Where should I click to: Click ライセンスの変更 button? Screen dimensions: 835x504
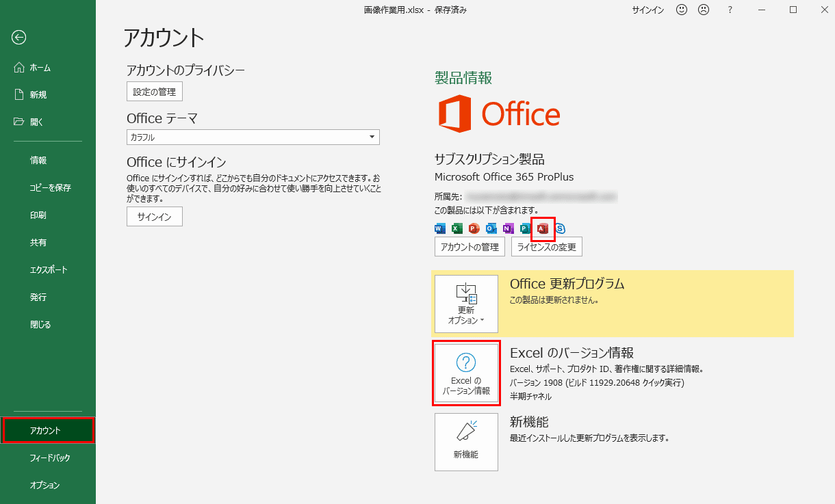point(547,247)
